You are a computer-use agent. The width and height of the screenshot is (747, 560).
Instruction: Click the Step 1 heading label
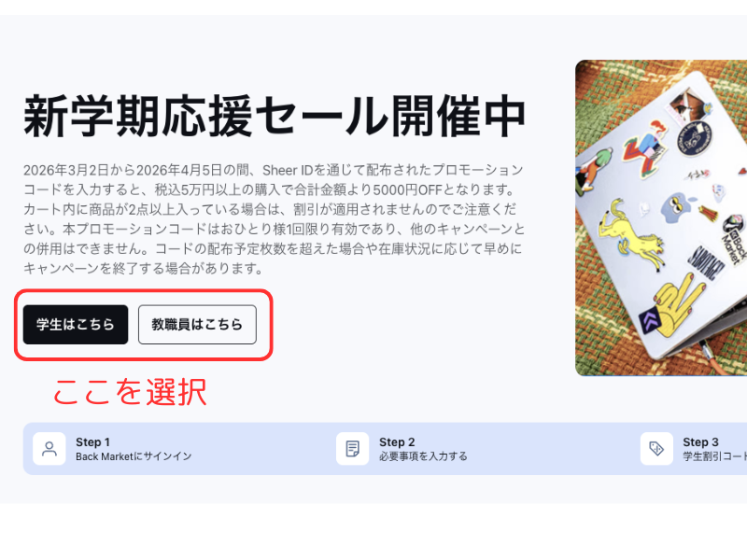(x=92, y=441)
